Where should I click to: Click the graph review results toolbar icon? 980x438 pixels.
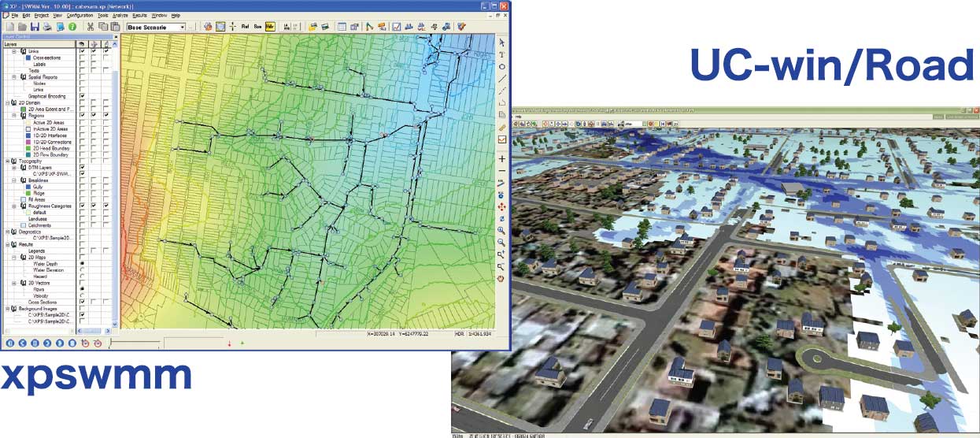click(397, 26)
